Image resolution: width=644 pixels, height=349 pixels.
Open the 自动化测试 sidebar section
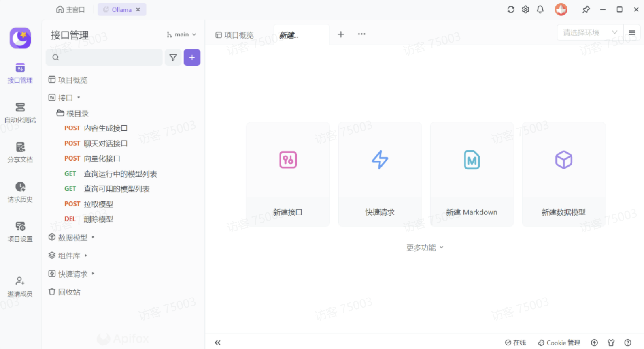tap(20, 113)
